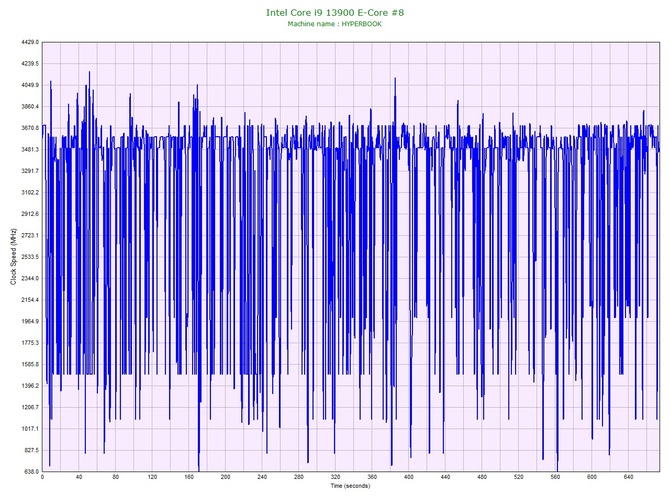Click the y-axis value 3102.2

pos(30,192)
